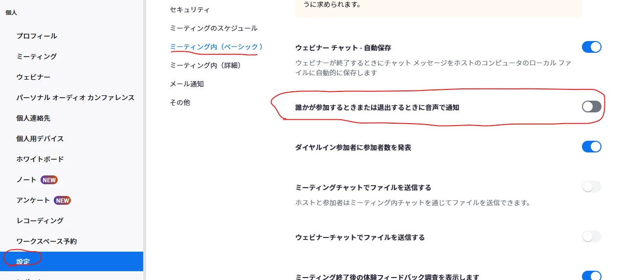Switch to the セキュリティ settings section
Screen dimensions: 644x280
pyautogui.click(x=190, y=10)
